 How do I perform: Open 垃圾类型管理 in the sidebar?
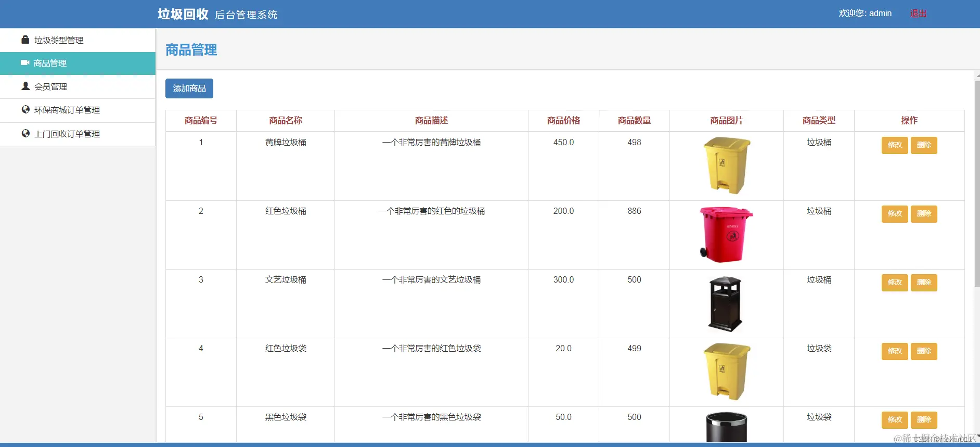[x=78, y=40]
